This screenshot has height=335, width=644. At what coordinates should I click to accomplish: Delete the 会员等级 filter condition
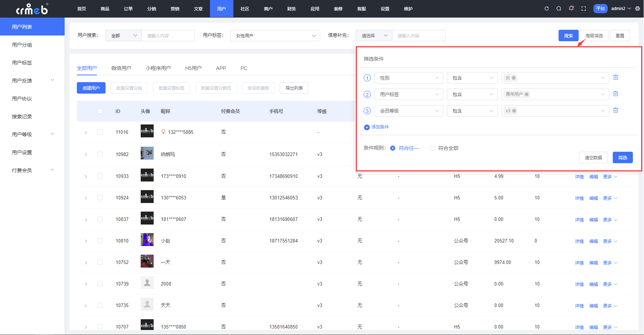[616, 110]
